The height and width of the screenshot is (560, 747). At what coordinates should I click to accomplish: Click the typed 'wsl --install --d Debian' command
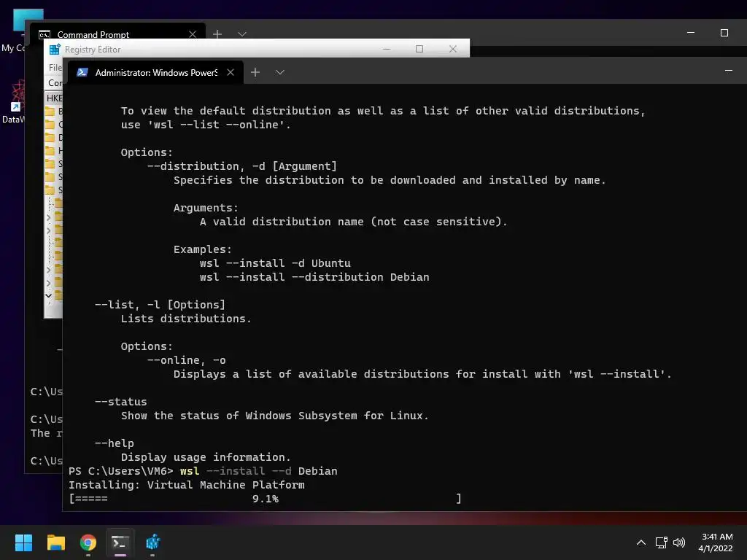pos(259,471)
